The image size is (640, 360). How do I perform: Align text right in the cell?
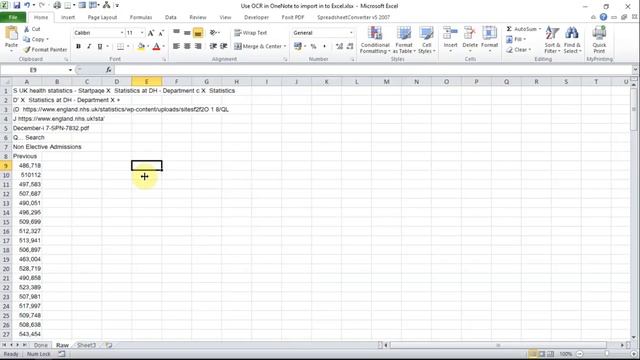point(198,46)
